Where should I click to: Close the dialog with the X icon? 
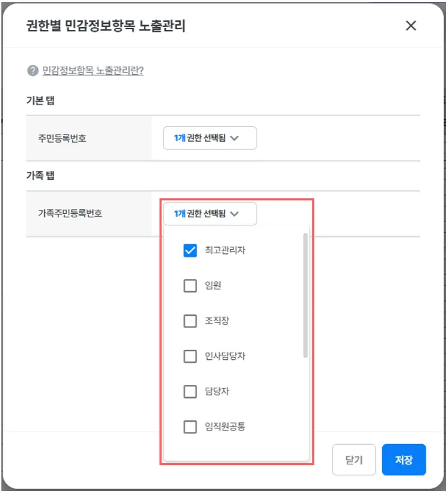click(410, 26)
